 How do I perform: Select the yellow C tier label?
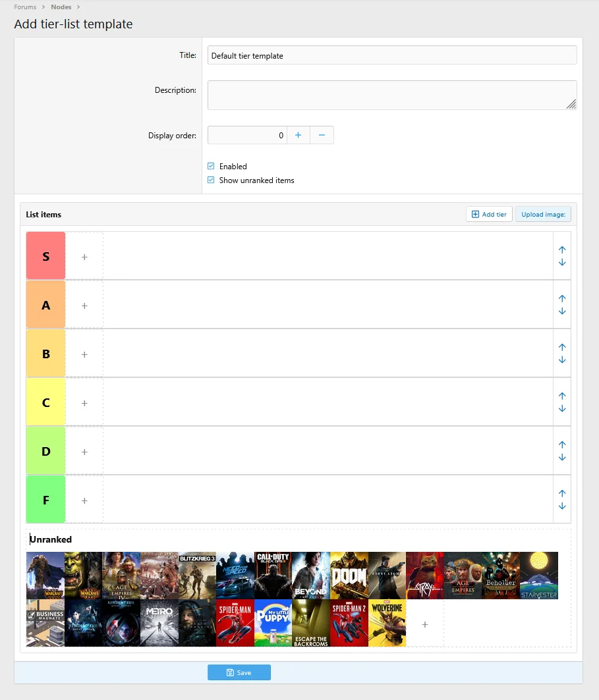click(x=45, y=402)
